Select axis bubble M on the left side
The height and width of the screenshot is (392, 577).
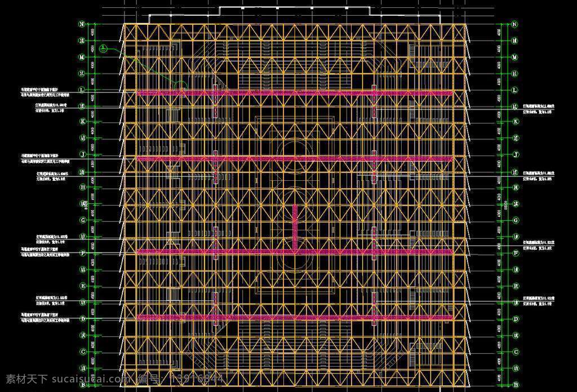tap(82, 57)
